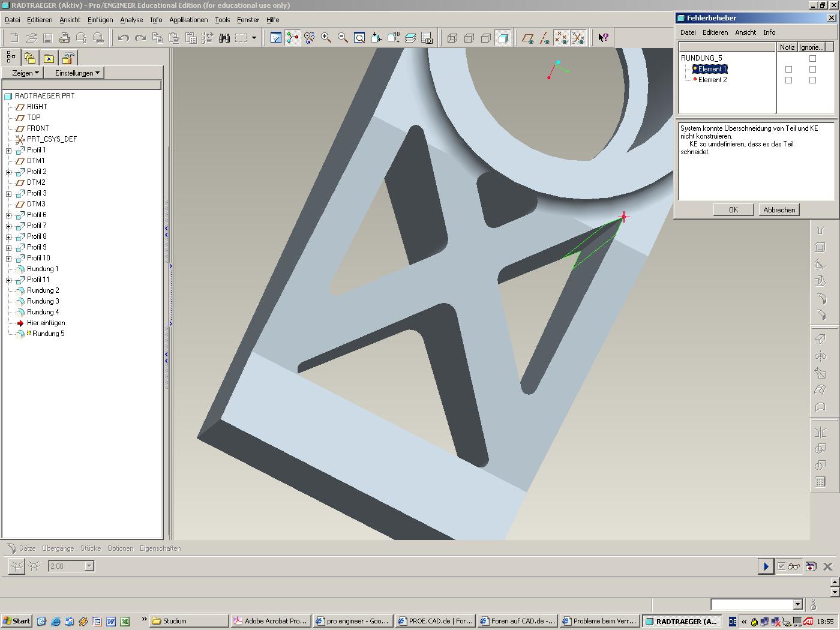
Task: Check Ignorieren box for Element 2
Action: (812, 80)
